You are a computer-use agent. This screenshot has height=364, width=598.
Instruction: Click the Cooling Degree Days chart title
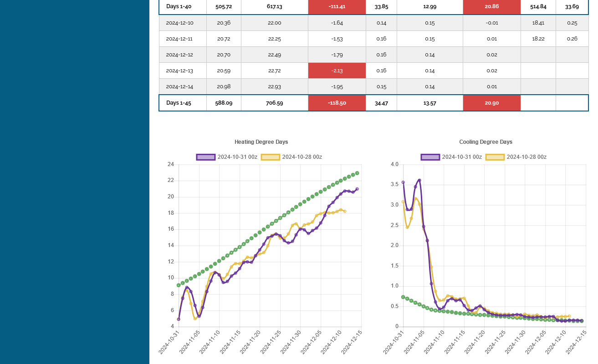point(486,142)
